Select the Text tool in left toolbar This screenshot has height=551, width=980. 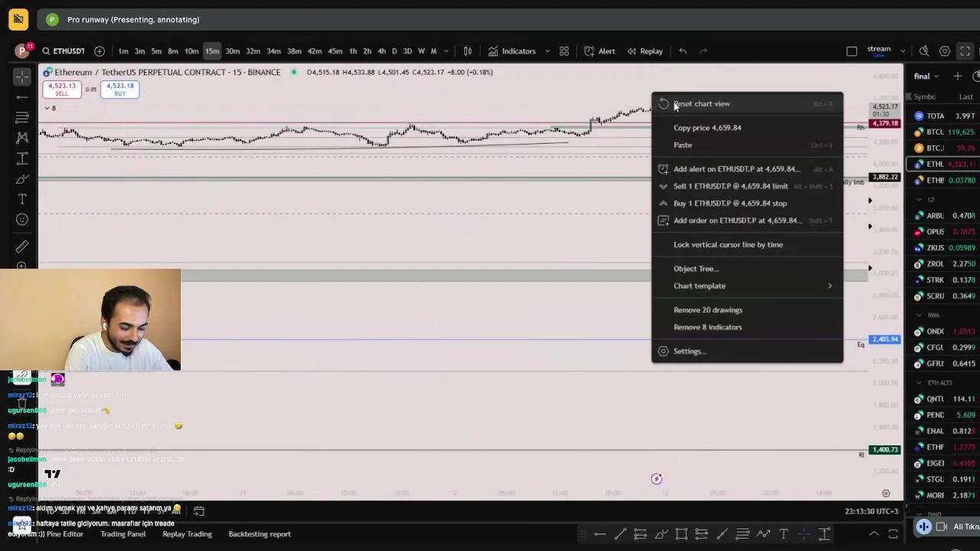[22, 200]
